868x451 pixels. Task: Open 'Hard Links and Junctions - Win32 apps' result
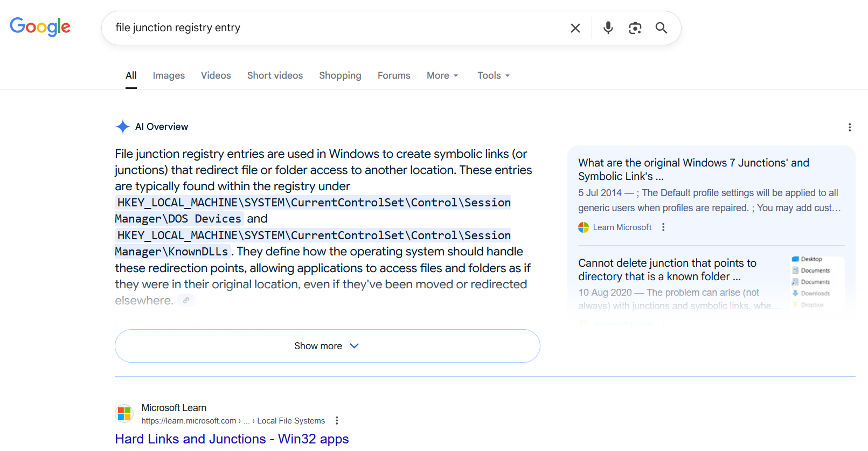tap(232, 439)
